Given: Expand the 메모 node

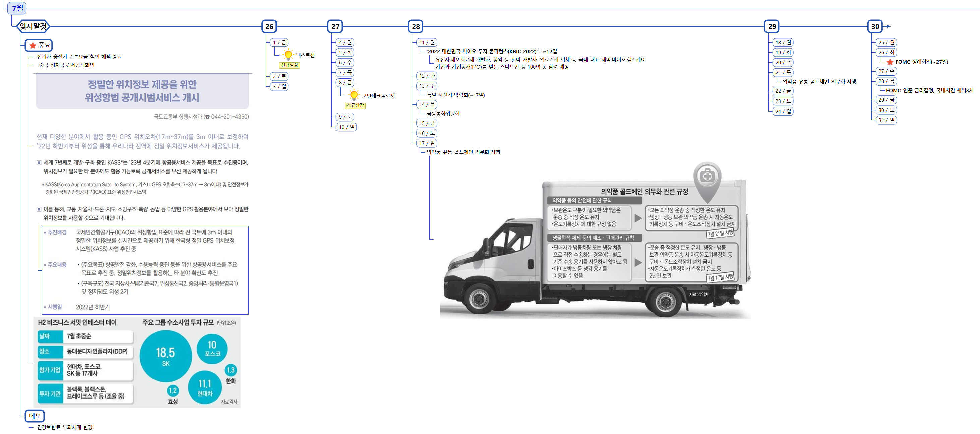Looking at the screenshot, I should (x=35, y=416).
